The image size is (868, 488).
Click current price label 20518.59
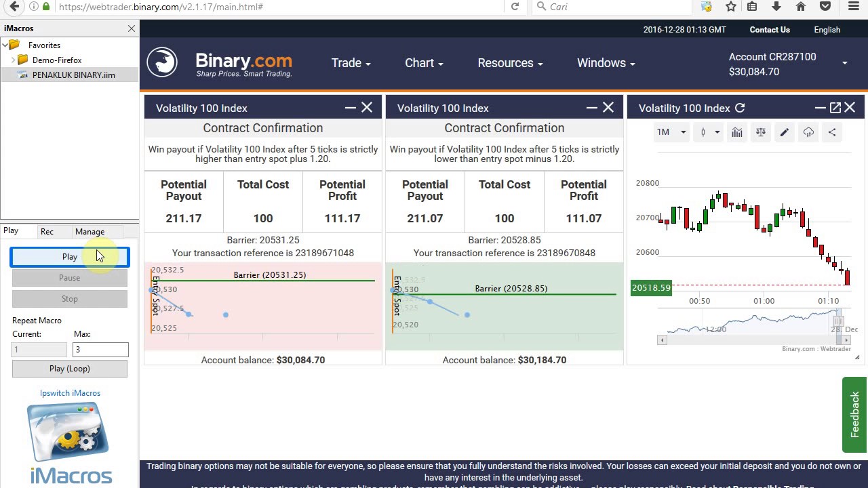coord(651,287)
